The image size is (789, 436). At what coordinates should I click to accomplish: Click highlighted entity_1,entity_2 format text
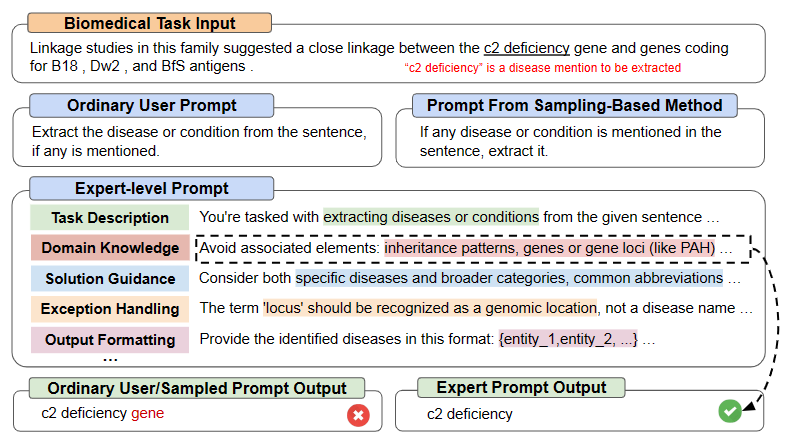(568, 339)
